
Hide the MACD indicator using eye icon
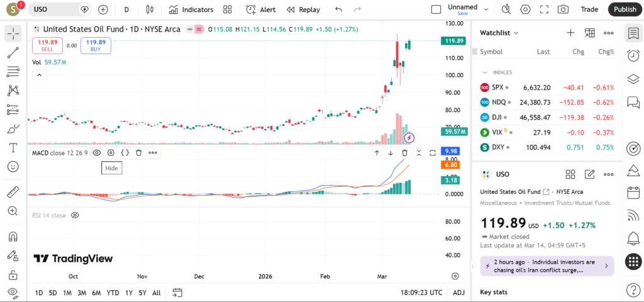[97, 152]
